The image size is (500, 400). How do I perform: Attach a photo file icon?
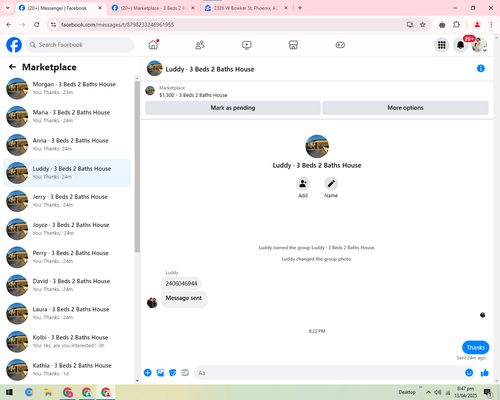[x=160, y=373]
